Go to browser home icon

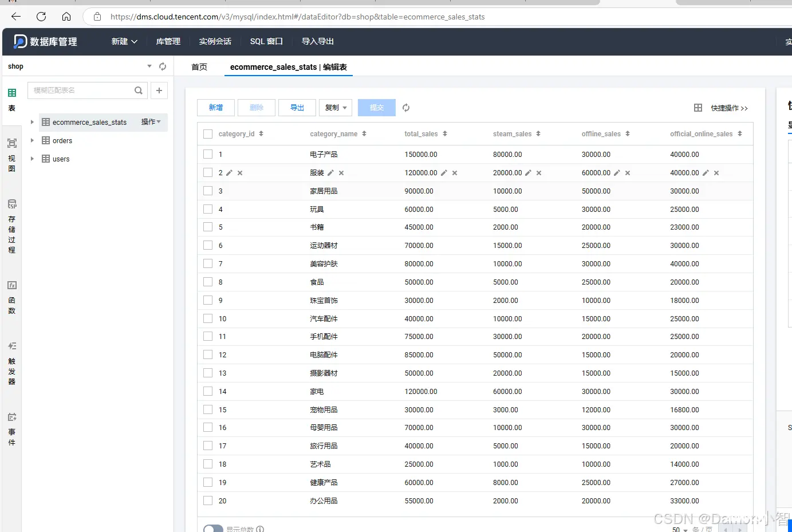(66, 17)
